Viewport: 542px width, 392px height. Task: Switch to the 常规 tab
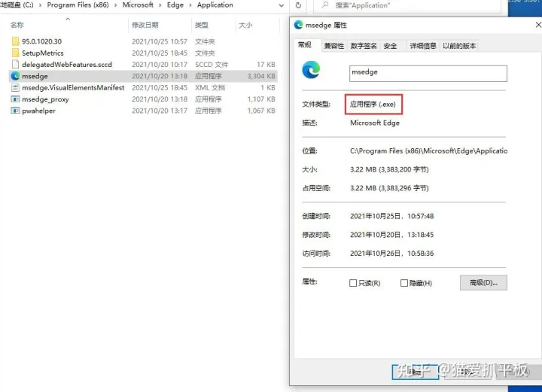(x=305, y=45)
